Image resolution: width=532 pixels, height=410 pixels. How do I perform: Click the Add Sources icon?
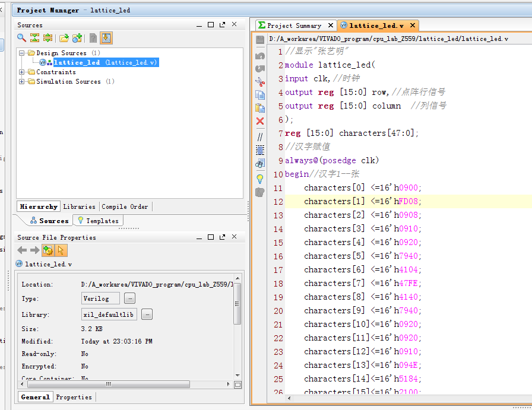[77, 38]
